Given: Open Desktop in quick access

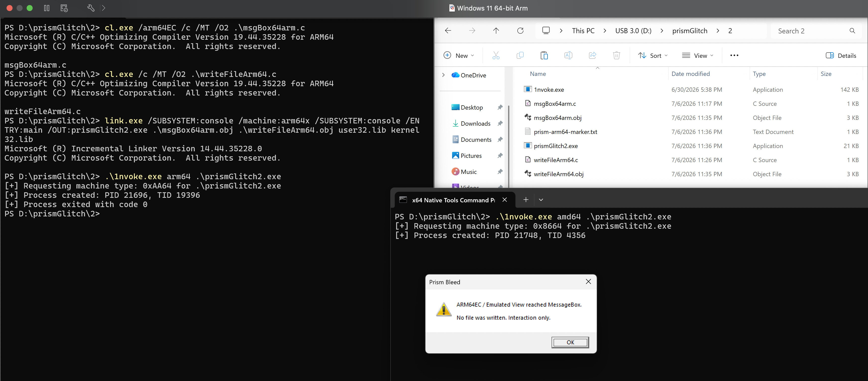Looking at the screenshot, I should pos(467,108).
